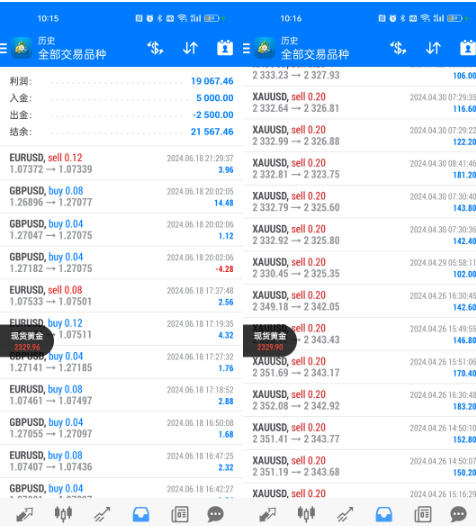Open chat messages tab in right bottom bar
Image resolution: width=476 pixels, height=526 pixels.
point(458,514)
